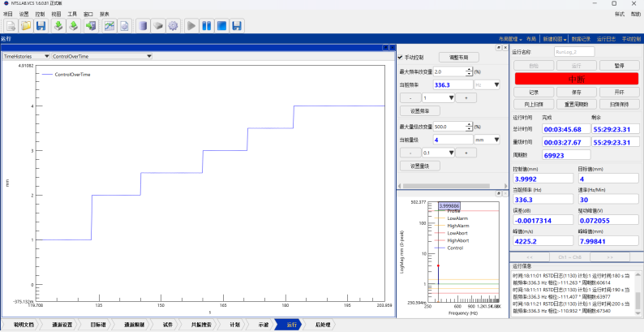This screenshot has width=644, height=332.
Task: Pause the test using toolbar pause icon
Action: coord(207,26)
